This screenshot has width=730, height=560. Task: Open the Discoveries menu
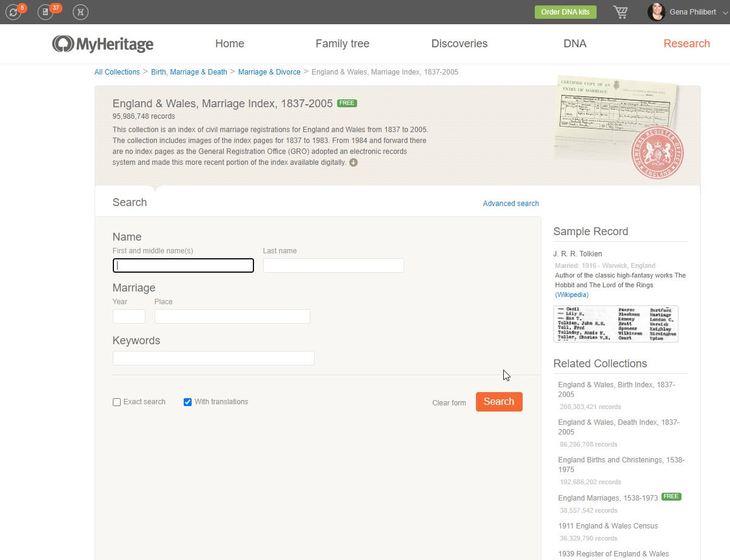460,44
